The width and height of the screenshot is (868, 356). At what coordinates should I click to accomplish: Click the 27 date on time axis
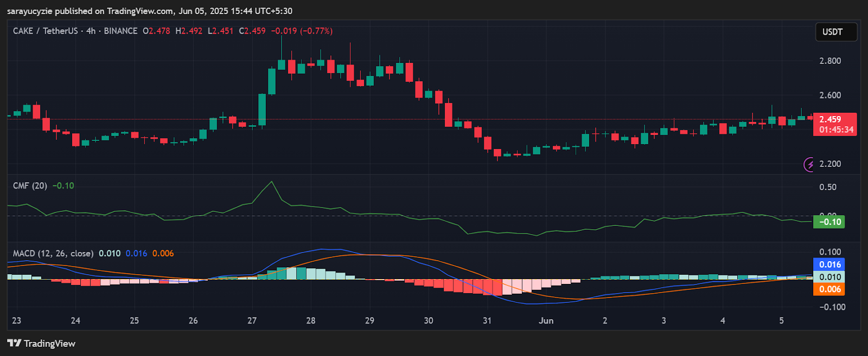(x=252, y=321)
